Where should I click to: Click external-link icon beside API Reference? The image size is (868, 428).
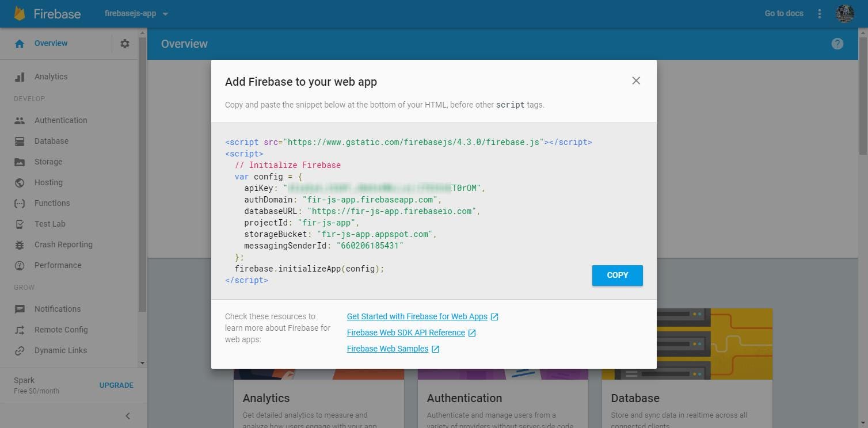coord(472,333)
